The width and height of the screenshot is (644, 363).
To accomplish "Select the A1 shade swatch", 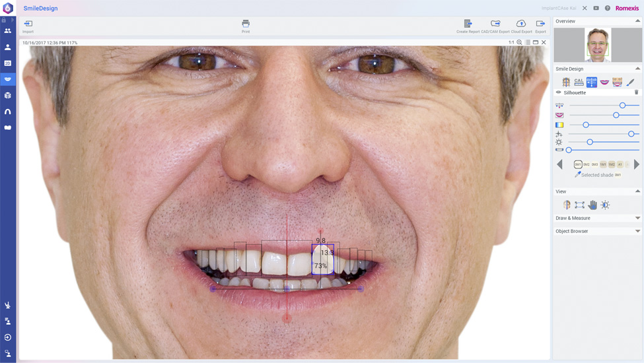I will (x=620, y=164).
